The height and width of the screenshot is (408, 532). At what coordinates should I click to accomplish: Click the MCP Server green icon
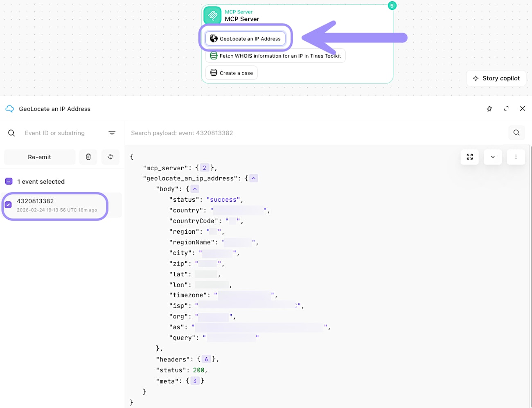(212, 16)
